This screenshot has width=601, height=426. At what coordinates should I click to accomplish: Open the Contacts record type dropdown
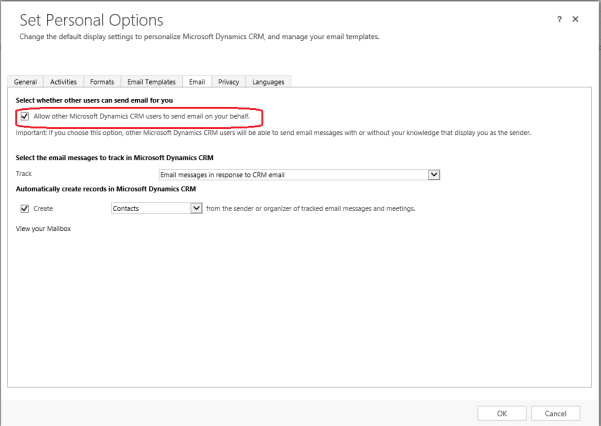[x=157, y=208]
